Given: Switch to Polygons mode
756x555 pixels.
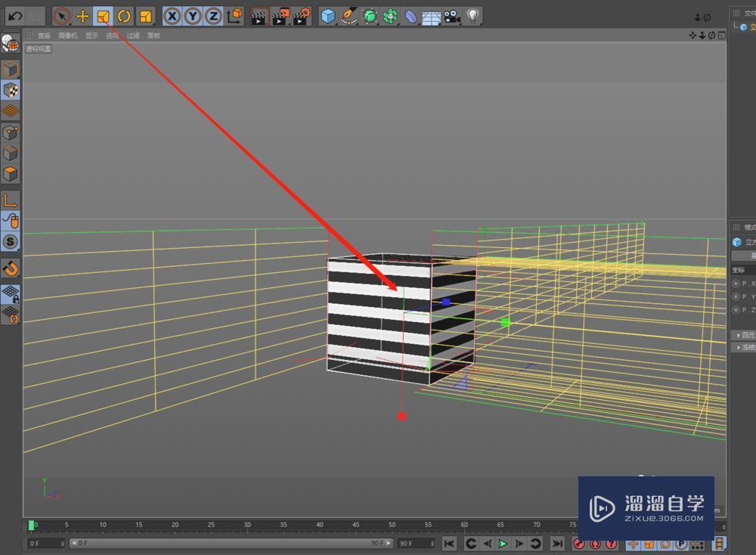Looking at the screenshot, I should [10, 174].
